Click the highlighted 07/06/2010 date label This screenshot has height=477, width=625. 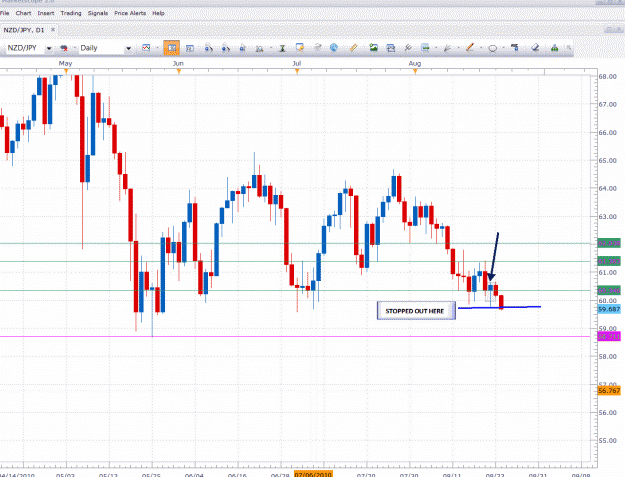tap(313, 474)
